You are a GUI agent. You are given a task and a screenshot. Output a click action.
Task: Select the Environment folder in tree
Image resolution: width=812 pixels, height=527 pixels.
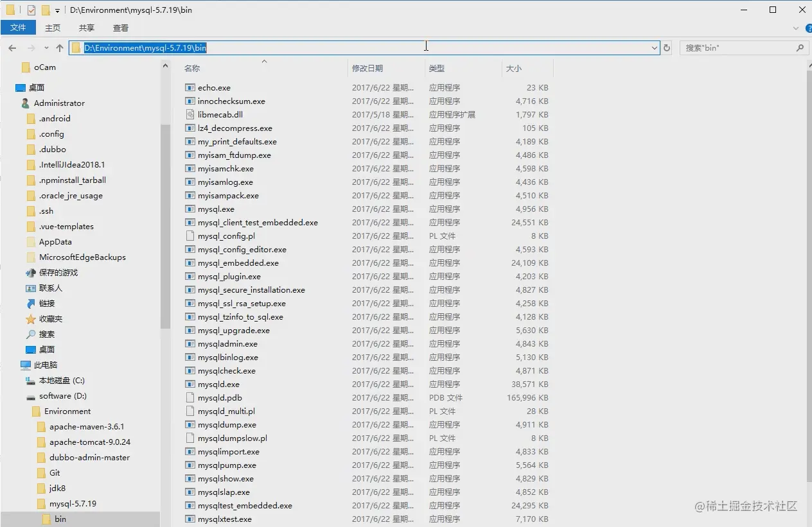click(67, 411)
